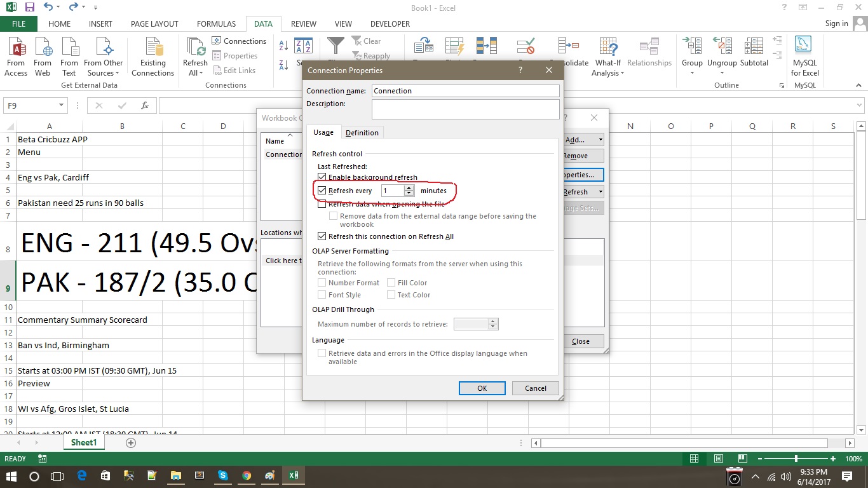The width and height of the screenshot is (868, 488).
Task: Open Google Chrome from the taskbar
Action: (247, 475)
